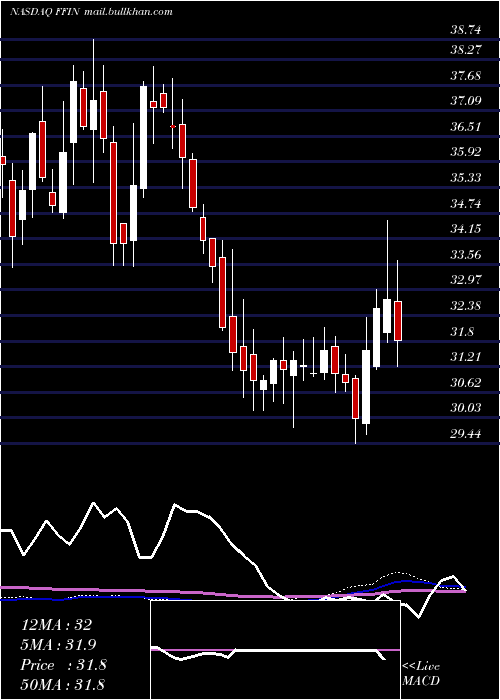Click the <<Live MACD label
This screenshot has height=700, width=500.
pos(421,674)
